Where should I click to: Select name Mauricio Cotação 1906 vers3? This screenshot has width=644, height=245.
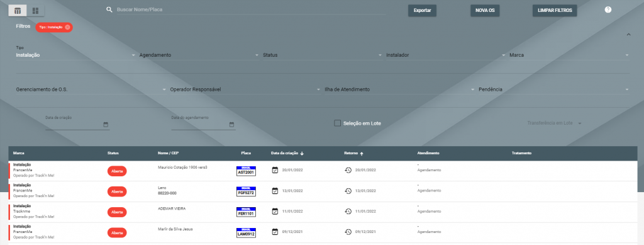point(183,168)
